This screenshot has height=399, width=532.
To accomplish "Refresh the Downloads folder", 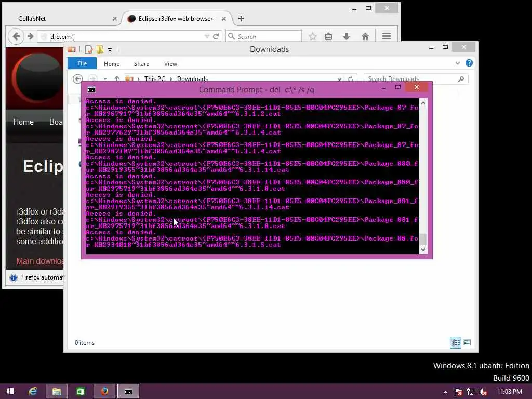I will tap(351, 79).
